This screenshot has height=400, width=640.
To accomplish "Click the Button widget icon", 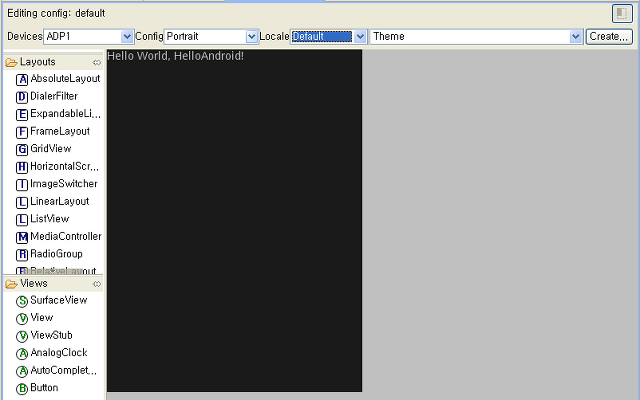I will pos(22,389).
